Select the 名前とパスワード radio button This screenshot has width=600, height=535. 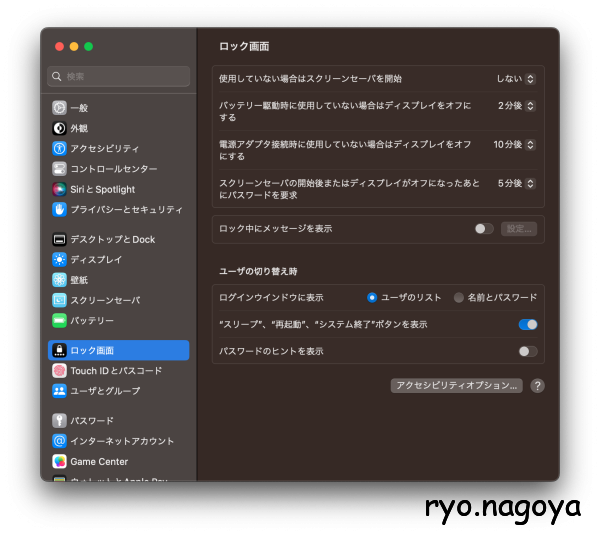(x=459, y=297)
